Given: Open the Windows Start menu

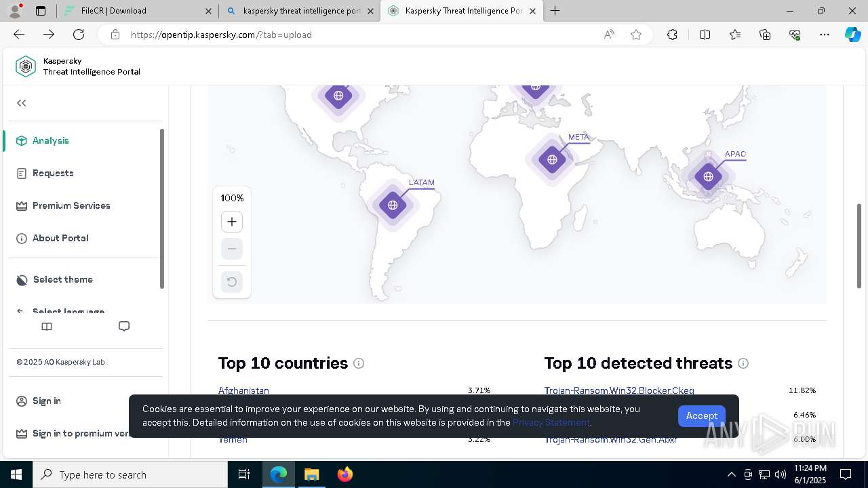Looking at the screenshot, I should coord(16,474).
